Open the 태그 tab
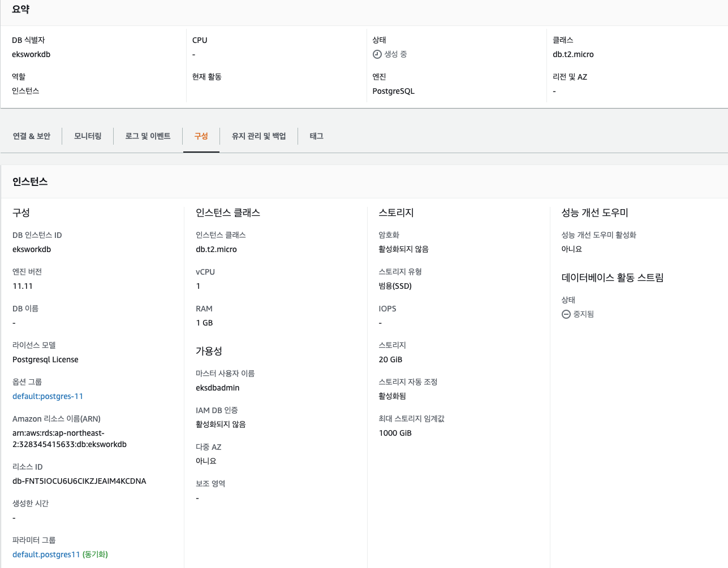This screenshot has width=728, height=568. tap(316, 136)
